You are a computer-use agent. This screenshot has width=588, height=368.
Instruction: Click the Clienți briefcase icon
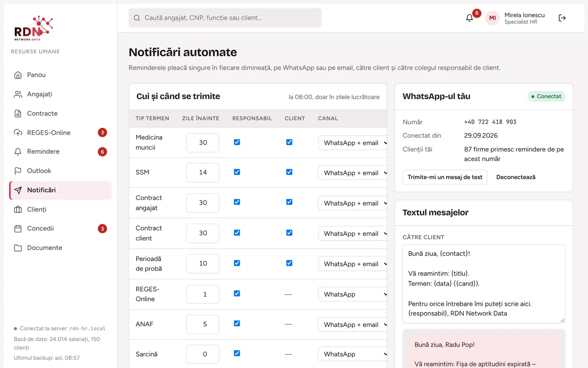click(x=18, y=209)
